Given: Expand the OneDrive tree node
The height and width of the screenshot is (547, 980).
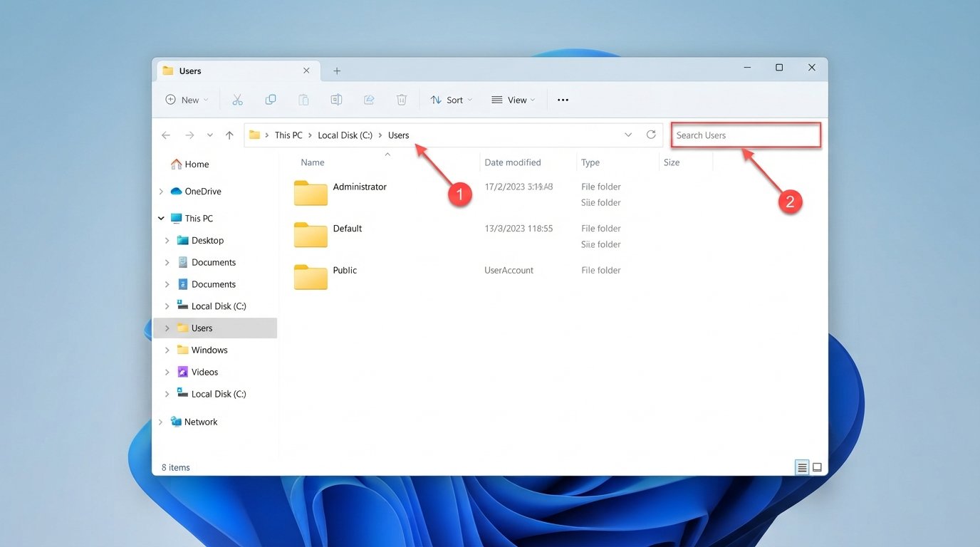Looking at the screenshot, I should pos(161,192).
